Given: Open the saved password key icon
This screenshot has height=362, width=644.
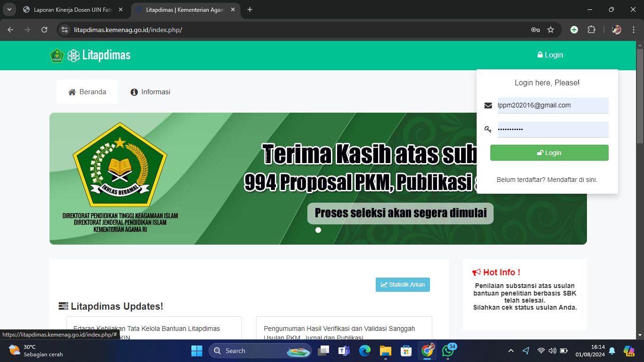Looking at the screenshot, I should click(x=535, y=30).
